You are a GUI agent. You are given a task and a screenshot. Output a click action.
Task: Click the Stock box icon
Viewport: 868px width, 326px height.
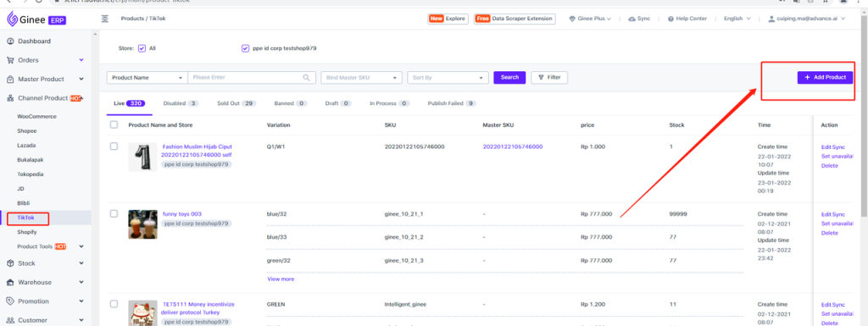10,263
